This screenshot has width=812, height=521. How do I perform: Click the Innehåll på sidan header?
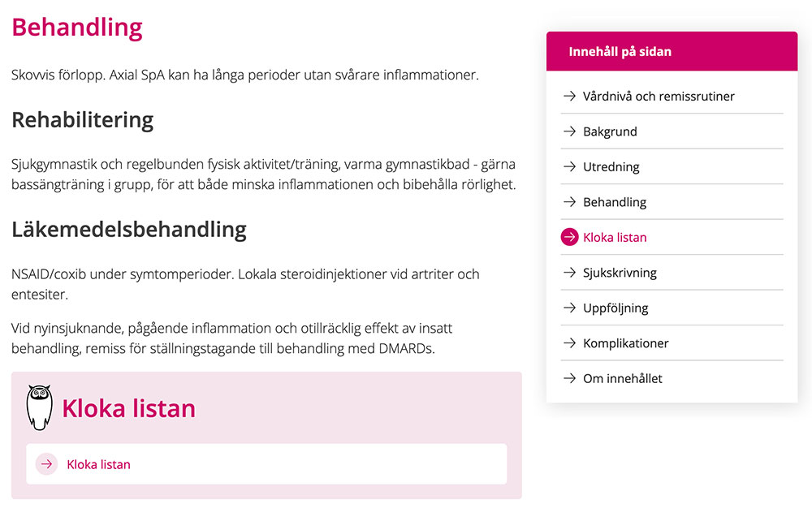coord(620,50)
